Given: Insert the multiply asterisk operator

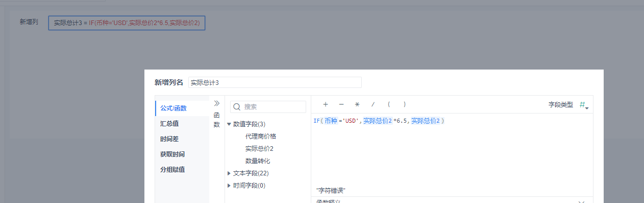Looking at the screenshot, I should tap(357, 104).
